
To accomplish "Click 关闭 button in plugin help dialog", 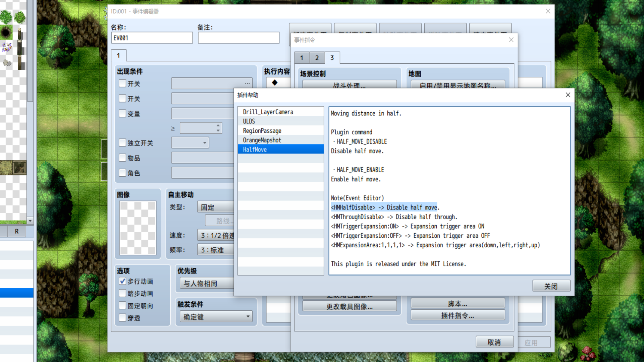I will coord(551,286).
